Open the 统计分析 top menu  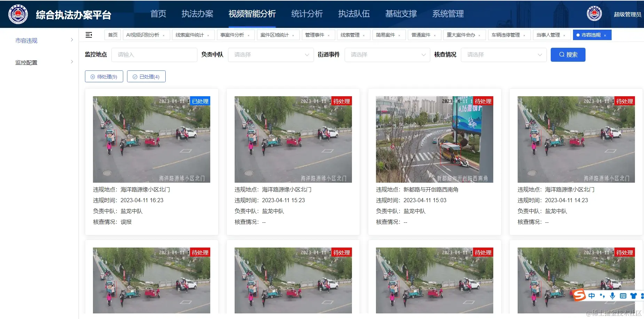pos(307,14)
